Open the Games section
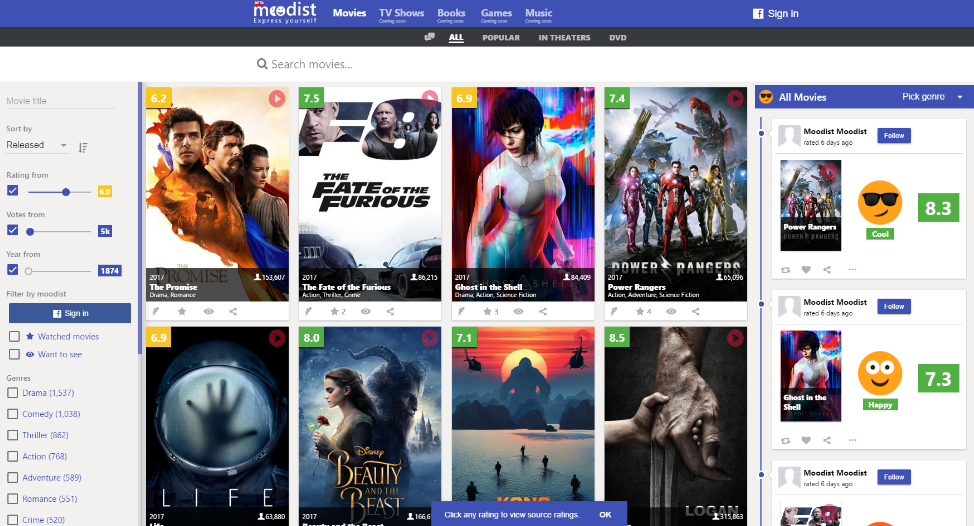974x526 pixels. [x=496, y=15]
